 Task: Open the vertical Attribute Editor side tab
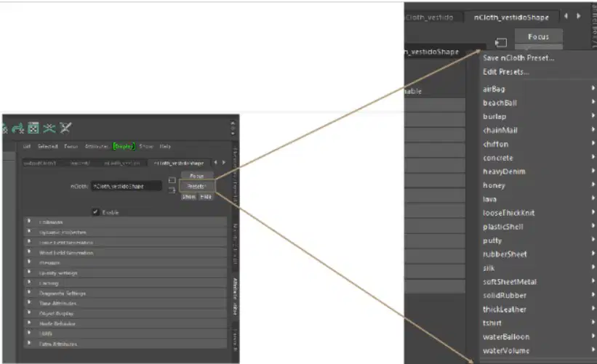[235, 296]
